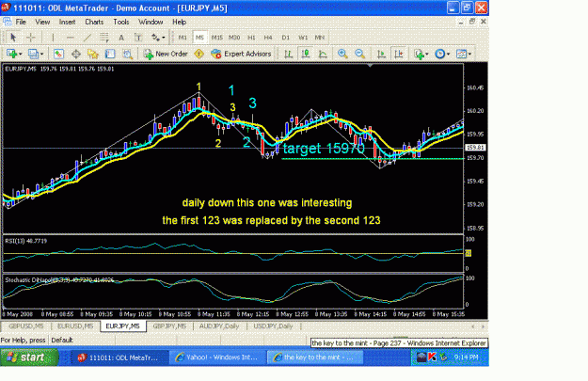Open the Strategy Tester magnifier icon
The image size is (588, 381).
128,54
